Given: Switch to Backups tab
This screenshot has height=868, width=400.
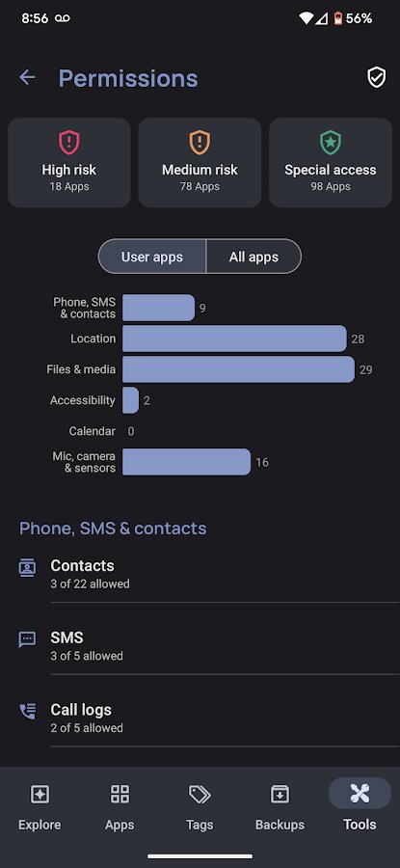Looking at the screenshot, I should pyautogui.click(x=280, y=806).
